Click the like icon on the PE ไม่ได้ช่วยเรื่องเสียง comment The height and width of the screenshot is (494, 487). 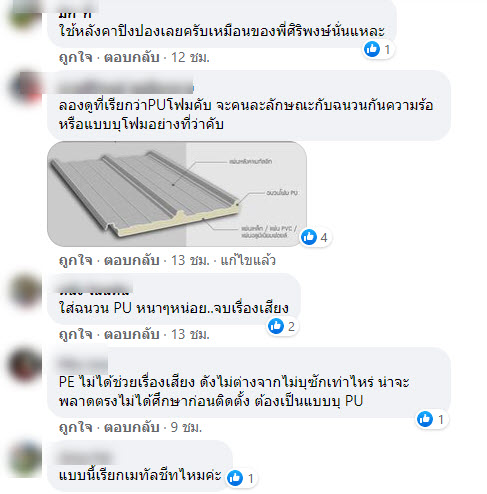pos(425,419)
